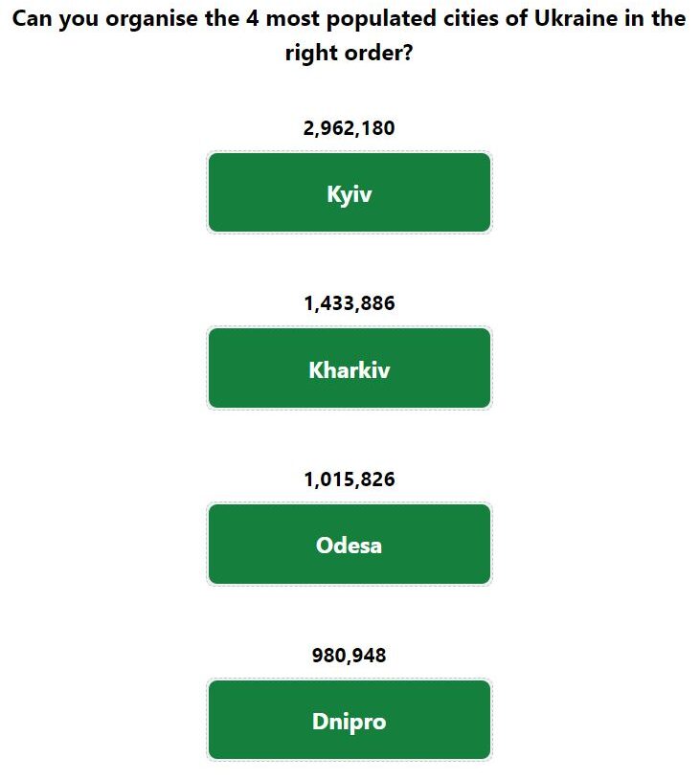Select the 'right order?' heading text
The width and height of the screenshot is (700, 780).
[349, 53]
